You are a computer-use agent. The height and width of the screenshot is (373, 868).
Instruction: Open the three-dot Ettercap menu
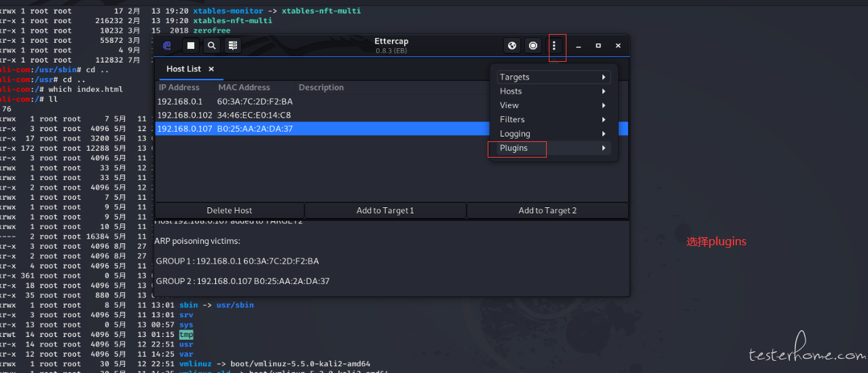[x=554, y=46]
